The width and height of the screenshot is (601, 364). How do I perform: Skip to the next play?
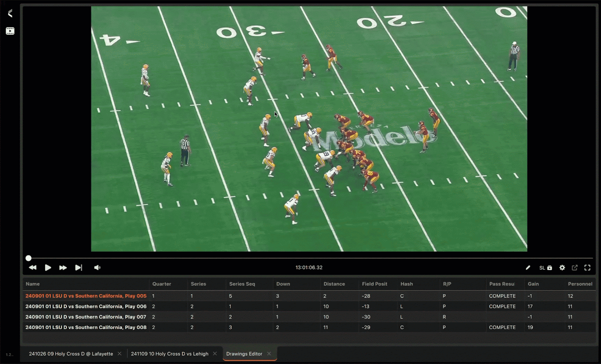click(79, 267)
